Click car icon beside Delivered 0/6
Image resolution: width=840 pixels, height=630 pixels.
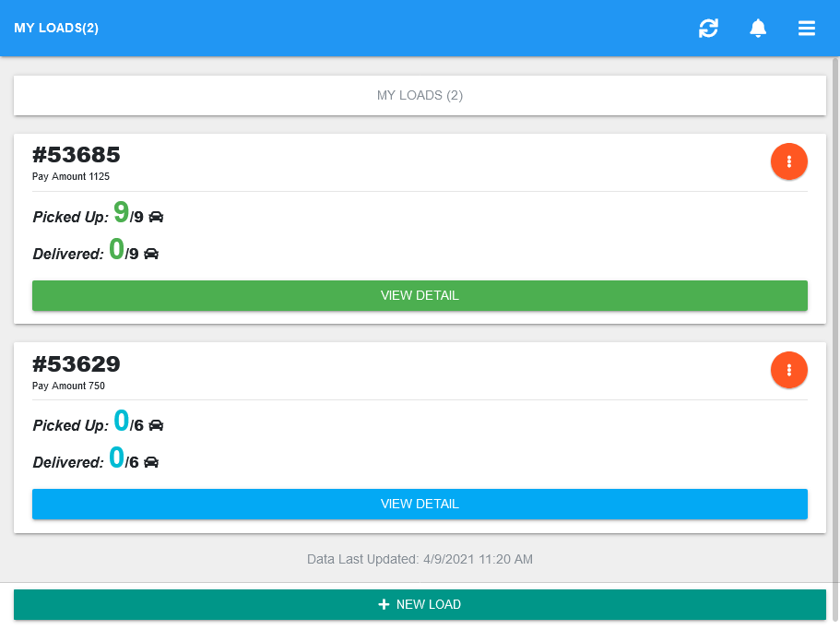151,462
